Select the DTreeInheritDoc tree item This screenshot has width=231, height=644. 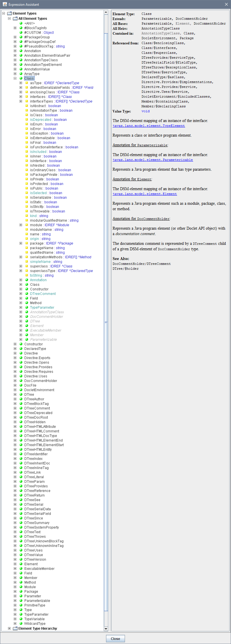click(37, 463)
